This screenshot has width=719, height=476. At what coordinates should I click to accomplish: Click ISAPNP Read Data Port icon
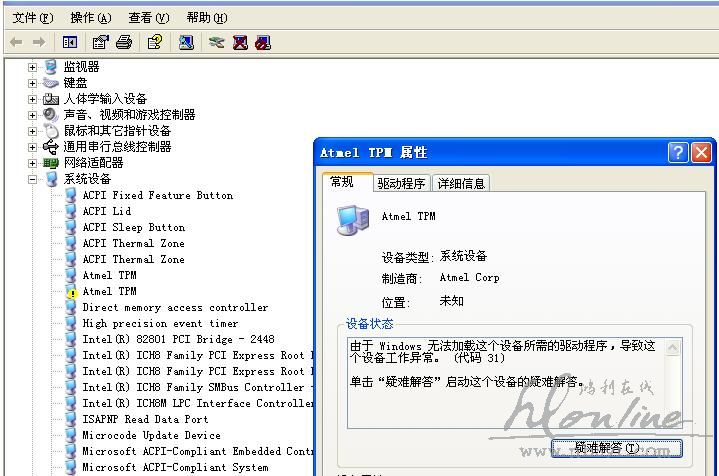click(71, 420)
